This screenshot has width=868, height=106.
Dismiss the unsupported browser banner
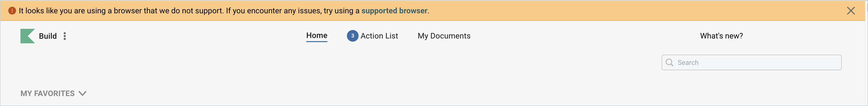(x=851, y=11)
